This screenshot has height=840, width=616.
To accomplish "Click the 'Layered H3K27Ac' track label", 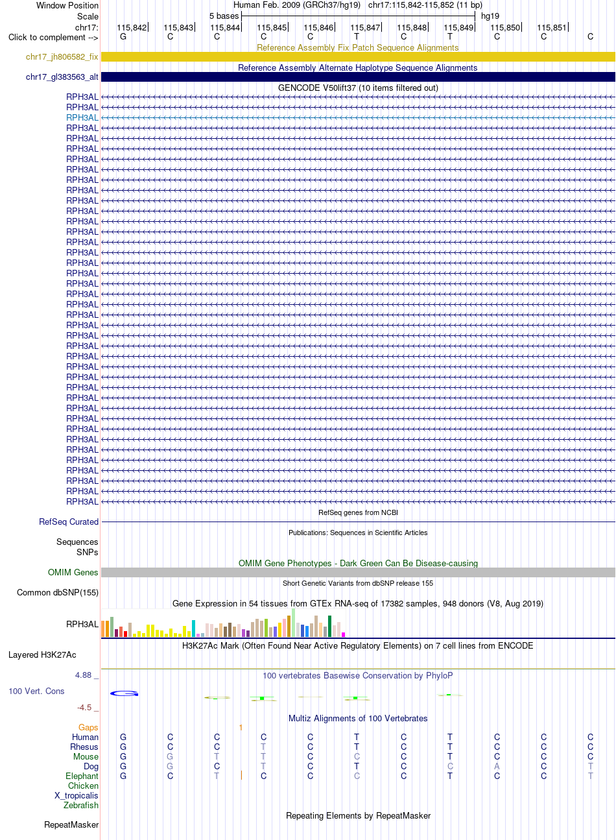I will click(42, 654).
